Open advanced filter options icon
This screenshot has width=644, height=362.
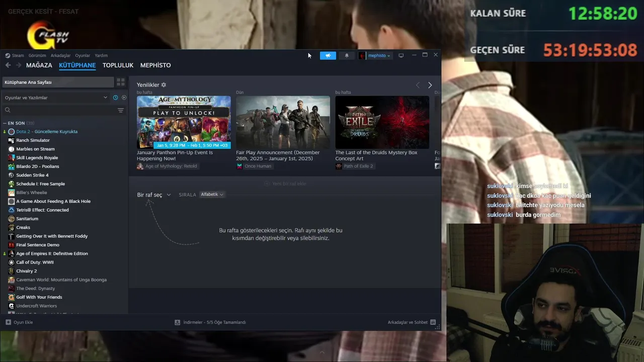[120, 110]
